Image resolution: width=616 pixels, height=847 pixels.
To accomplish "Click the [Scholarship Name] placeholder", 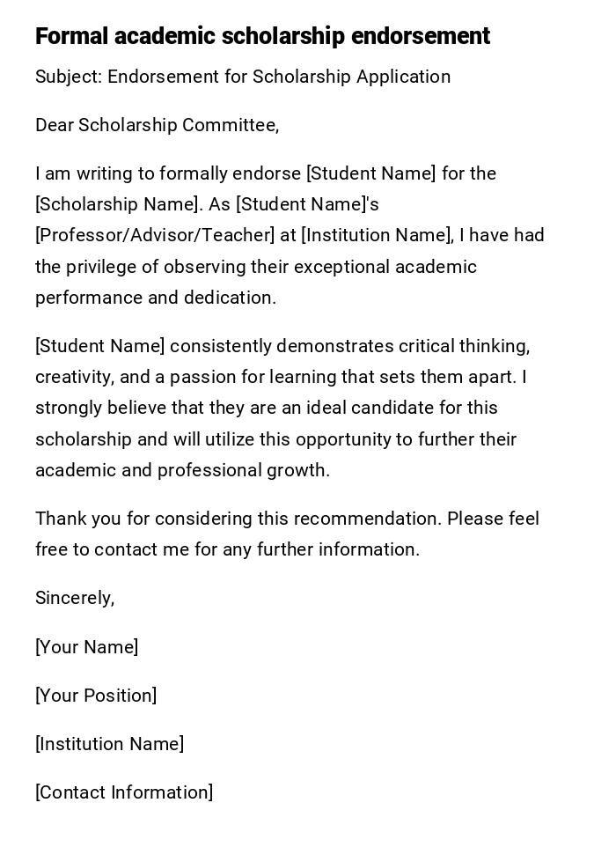I will [x=117, y=204].
